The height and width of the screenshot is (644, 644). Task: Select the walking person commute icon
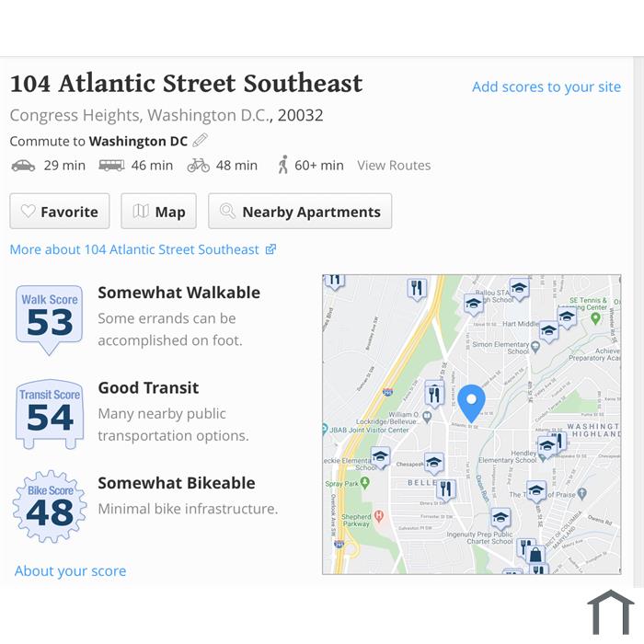[283, 165]
